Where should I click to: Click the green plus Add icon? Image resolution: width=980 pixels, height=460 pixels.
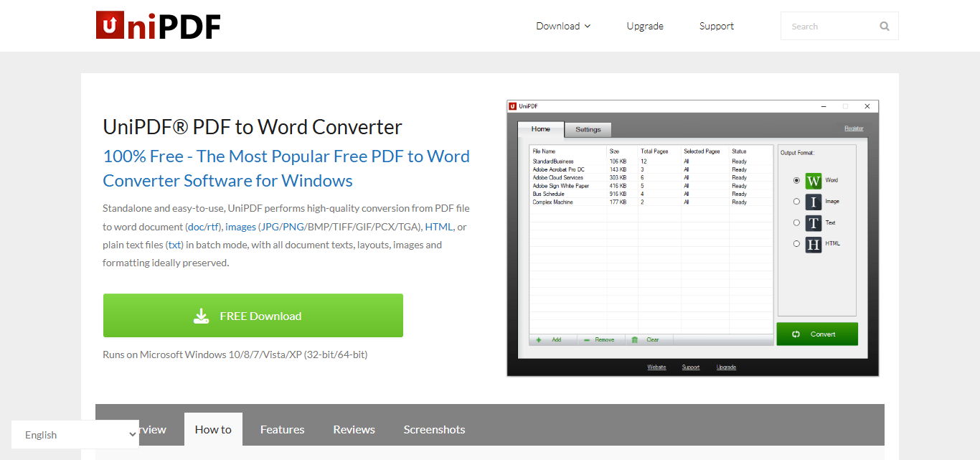(539, 340)
